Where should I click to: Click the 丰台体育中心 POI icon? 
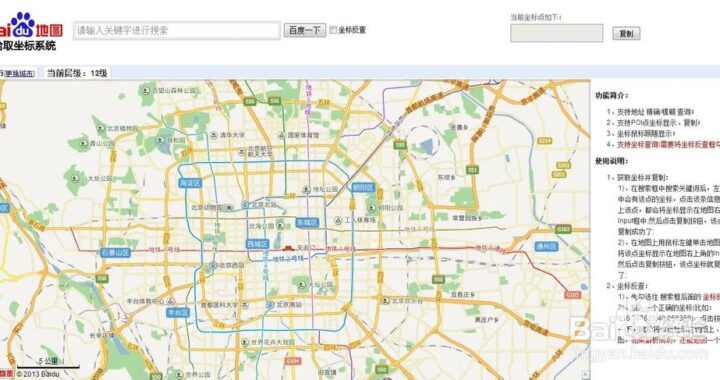click(170, 302)
